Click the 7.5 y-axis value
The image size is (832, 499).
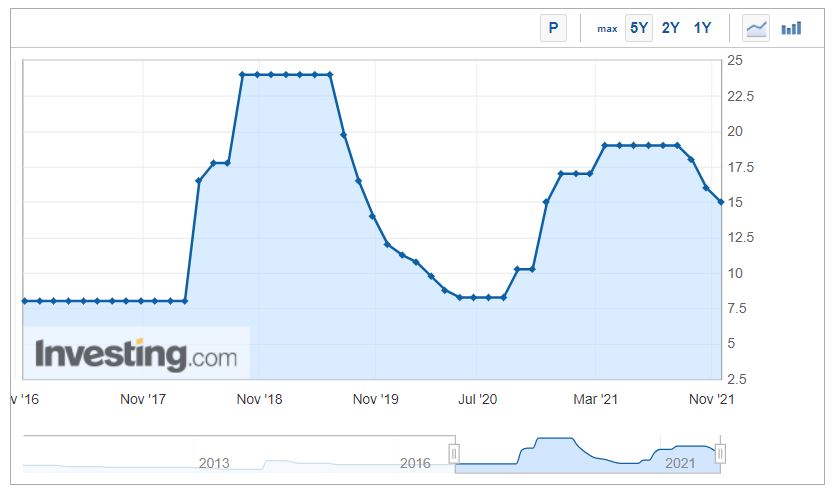pyautogui.click(x=736, y=308)
